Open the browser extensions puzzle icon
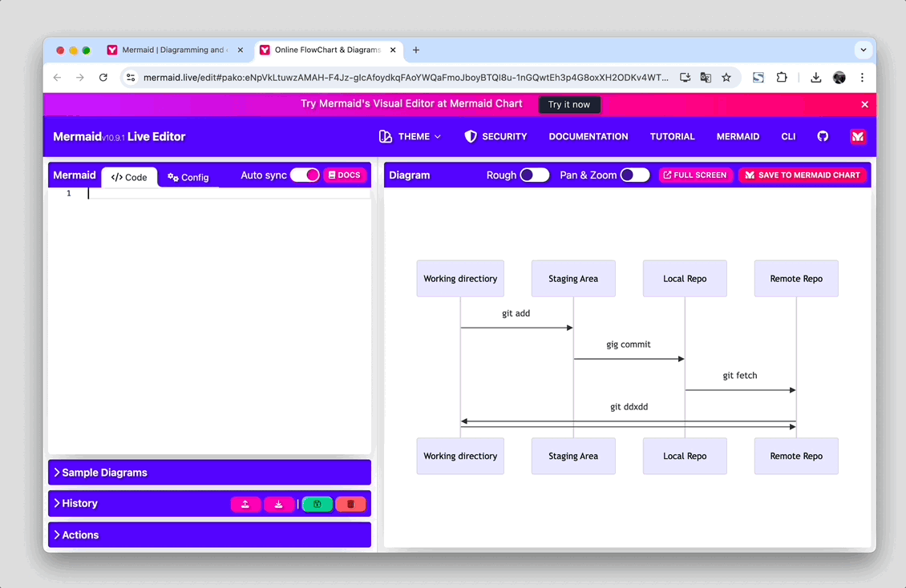This screenshot has width=906, height=588. (782, 78)
